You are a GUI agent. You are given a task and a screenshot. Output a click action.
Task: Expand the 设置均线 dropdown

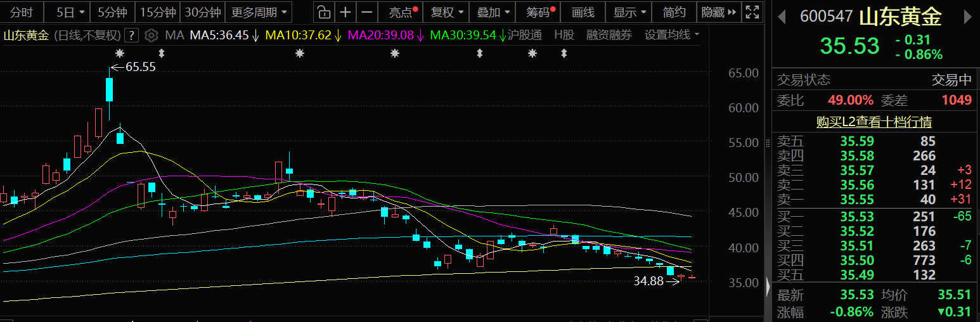[672, 35]
